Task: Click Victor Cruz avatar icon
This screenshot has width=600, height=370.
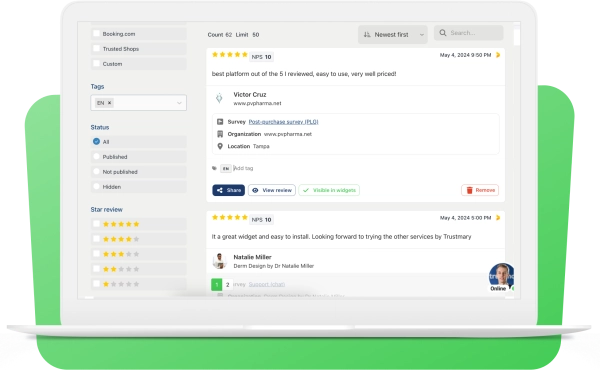Action: tap(219, 98)
